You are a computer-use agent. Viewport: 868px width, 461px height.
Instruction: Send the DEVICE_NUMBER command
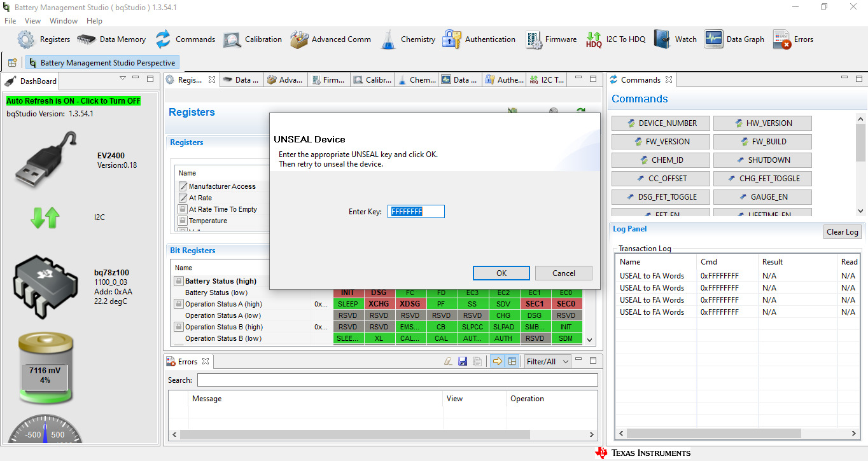(661, 123)
